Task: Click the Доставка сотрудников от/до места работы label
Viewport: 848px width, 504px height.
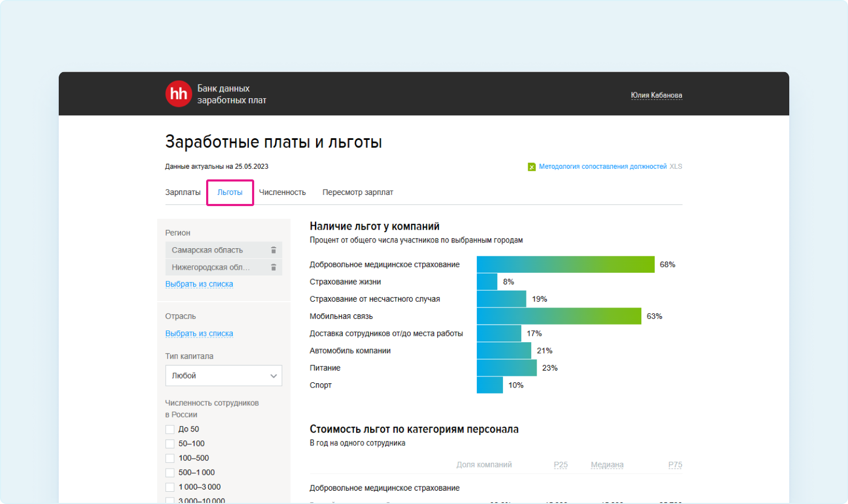Action: [x=386, y=333]
